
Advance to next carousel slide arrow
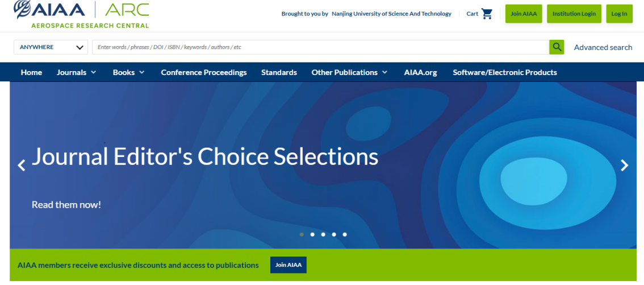[x=624, y=166]
